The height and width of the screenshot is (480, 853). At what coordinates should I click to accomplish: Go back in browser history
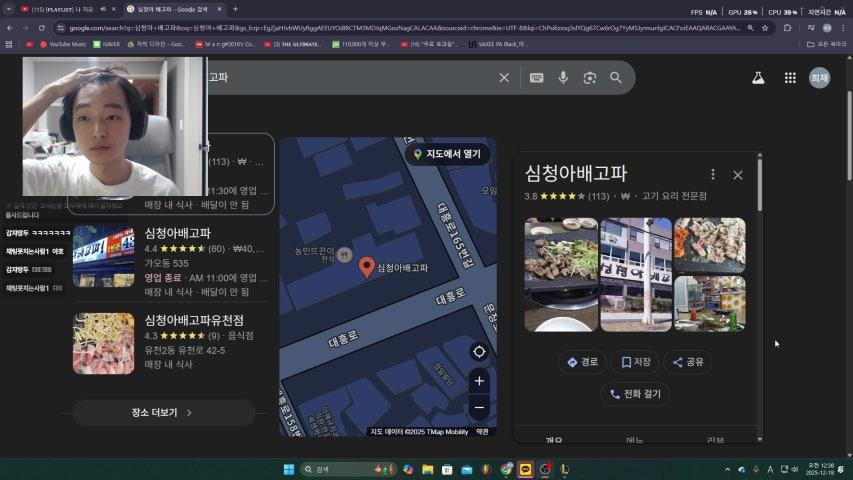click(x=10, y=28)
